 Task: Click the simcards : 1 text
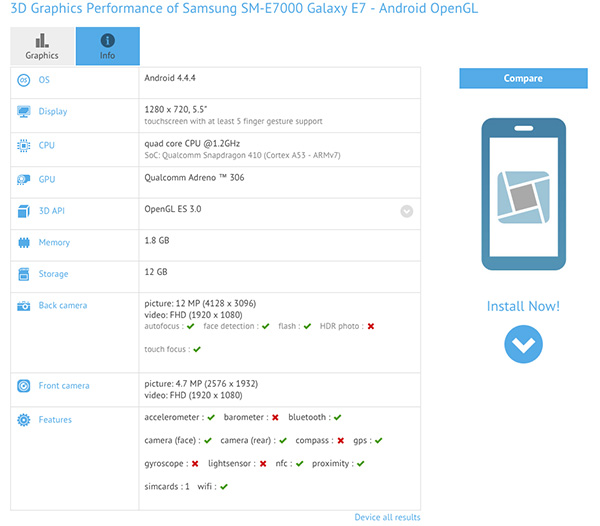pyautogui.click(x=167, y=487)
